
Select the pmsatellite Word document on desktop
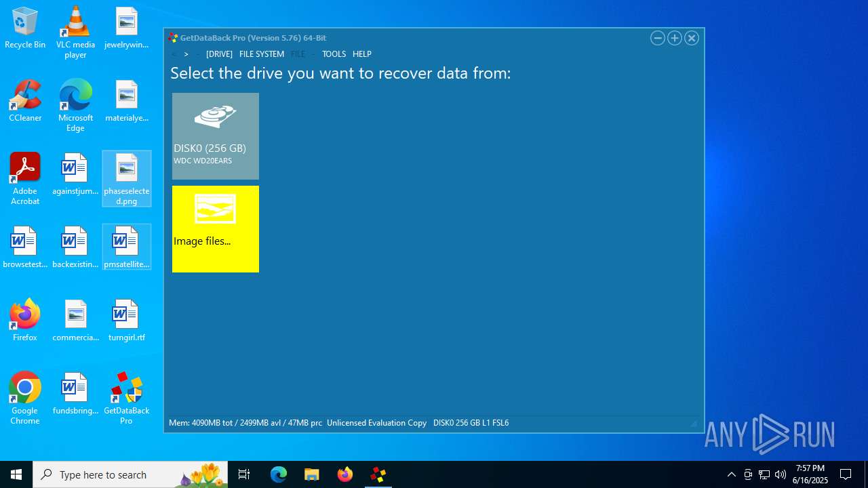coord(127,247)
